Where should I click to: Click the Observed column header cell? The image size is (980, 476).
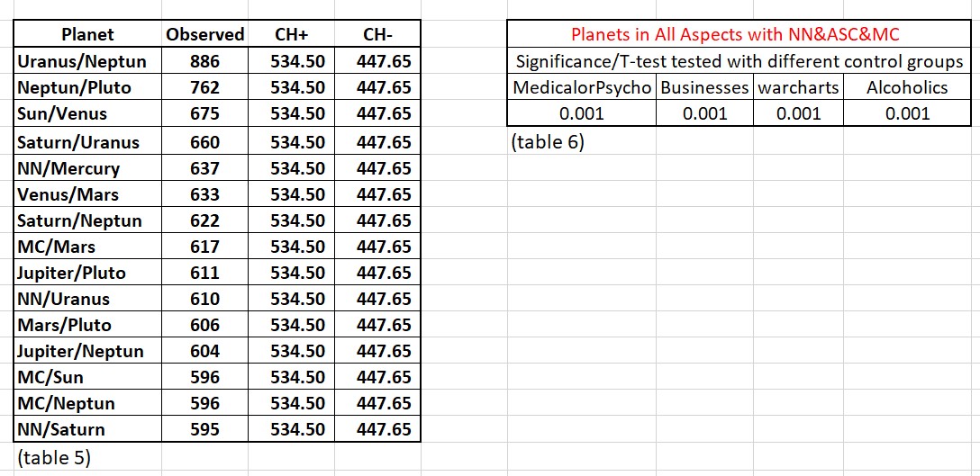(205, 34)
